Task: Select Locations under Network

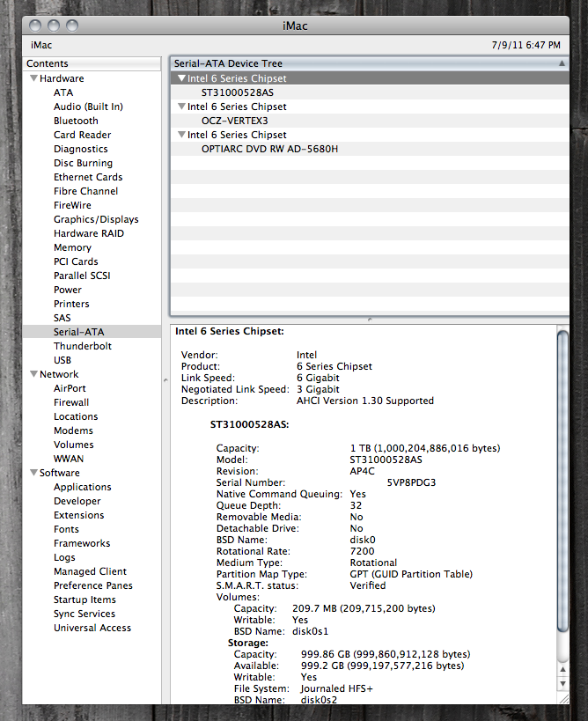Action: [76, 416]
